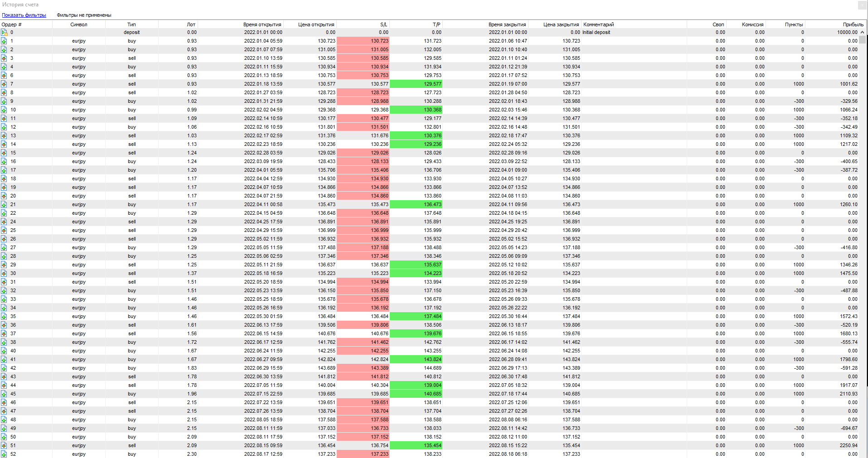Click the green T/P cell 129.577
868x458 pixels.
pos(416,84)
